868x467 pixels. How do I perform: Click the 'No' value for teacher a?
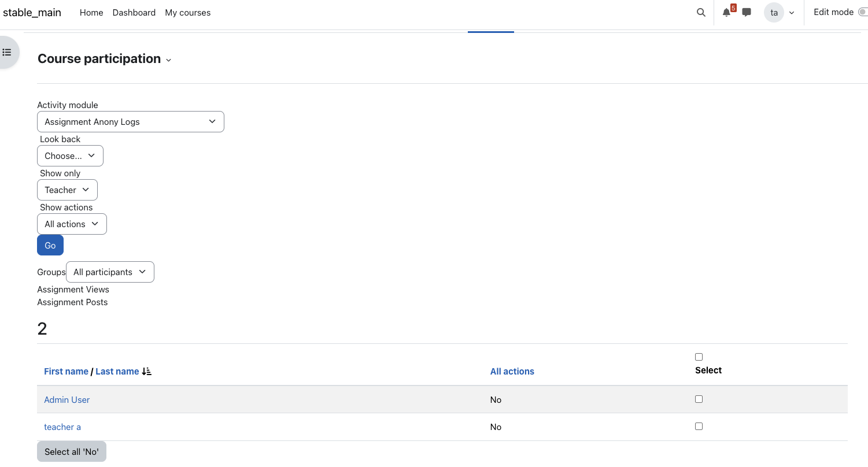coord(496,427)
